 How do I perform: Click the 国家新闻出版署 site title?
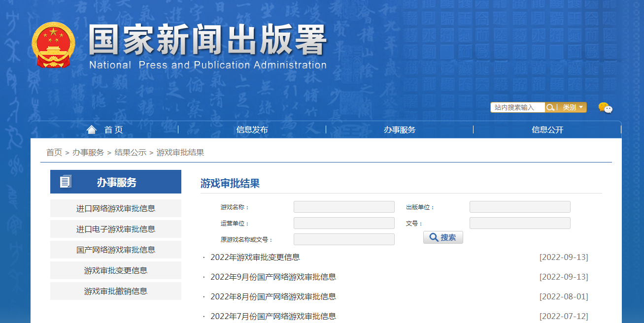pyautogui.click(x=207, y=40)
